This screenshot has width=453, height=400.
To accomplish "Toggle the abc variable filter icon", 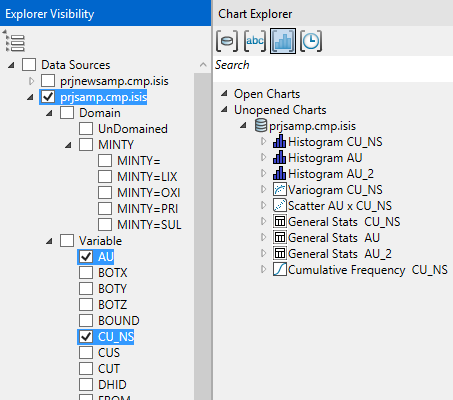I will pyautogui.click(x=255, y=41).
